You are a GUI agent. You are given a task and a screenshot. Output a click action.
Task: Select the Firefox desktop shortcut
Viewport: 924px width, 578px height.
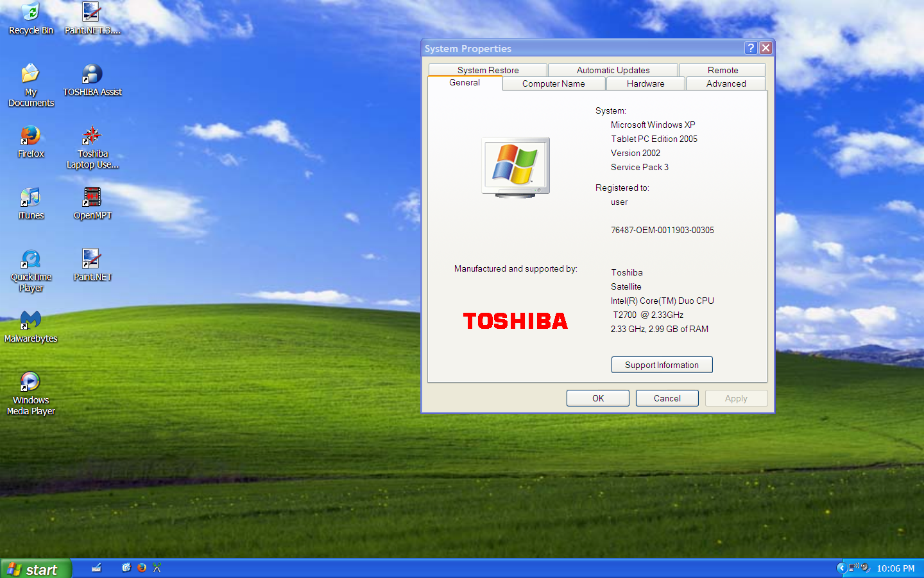(x=30, y=142)
